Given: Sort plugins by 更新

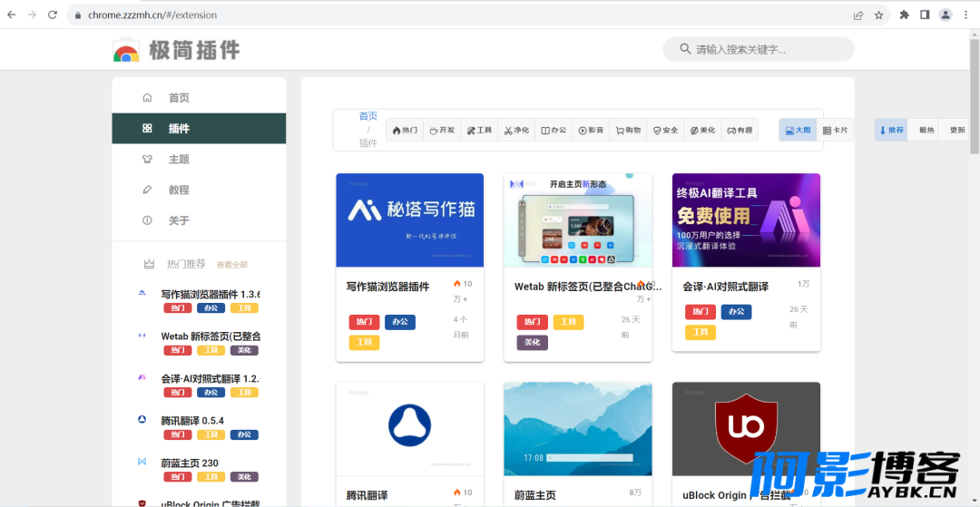Looking at the screenshot, I should click(957, 131).
